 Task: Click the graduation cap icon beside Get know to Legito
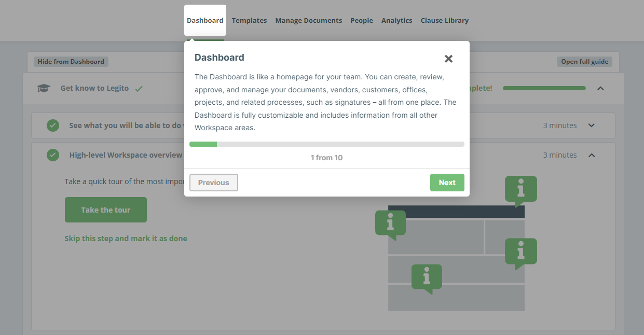pos(44,88)
